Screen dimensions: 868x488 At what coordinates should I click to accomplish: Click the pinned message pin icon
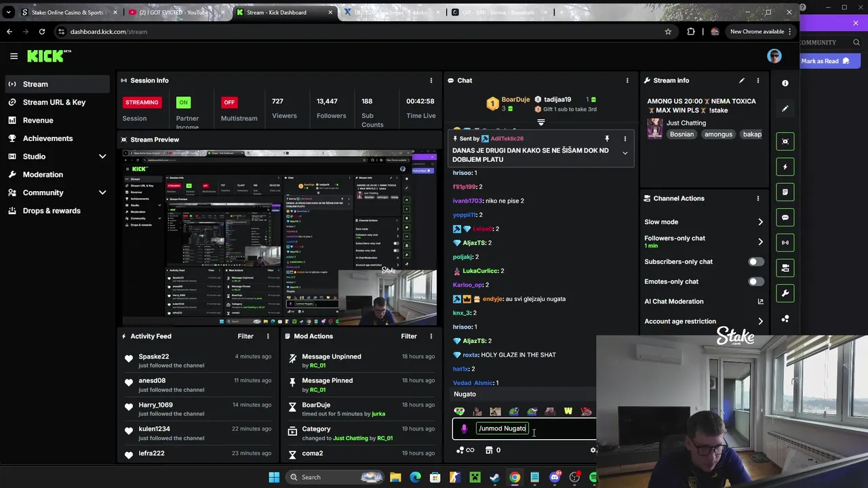point(607,139)
